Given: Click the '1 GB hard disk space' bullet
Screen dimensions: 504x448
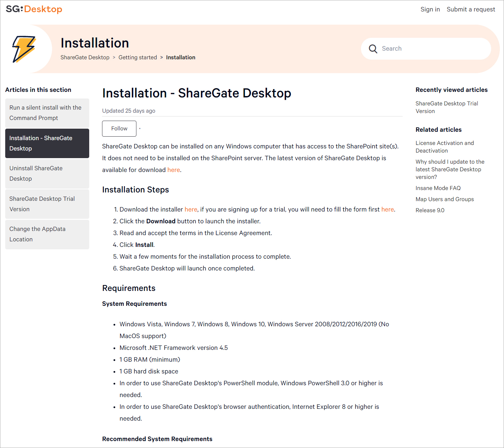Looking at the screenshot, I should pyautogui.click(x=149, y=371).
